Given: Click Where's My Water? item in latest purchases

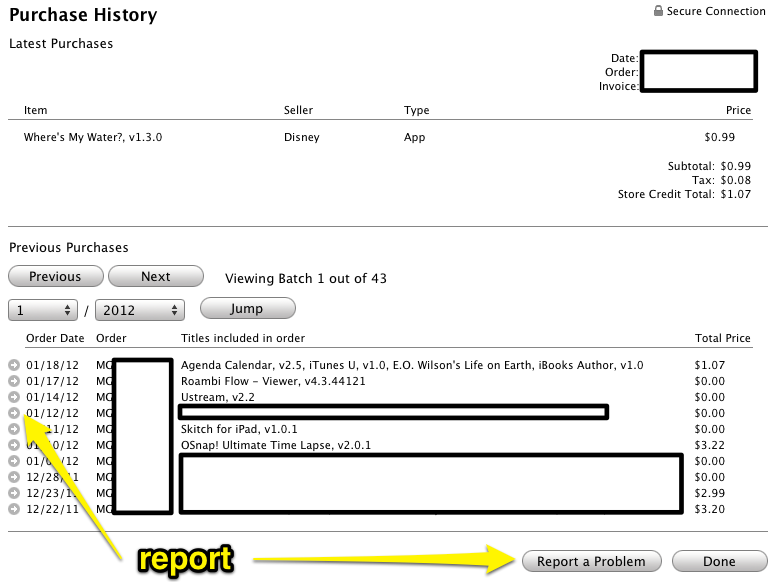Looking at the screenshot, I should pos(93,137).
